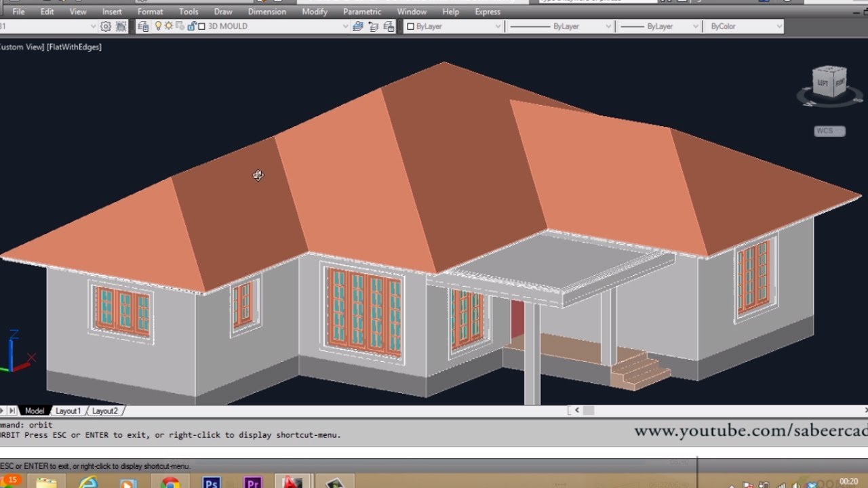Viewport: 868px width, 488px height.
Task: Open Photoshop from the taskbar
Action: pyautogui.click(x=211, y=483)
